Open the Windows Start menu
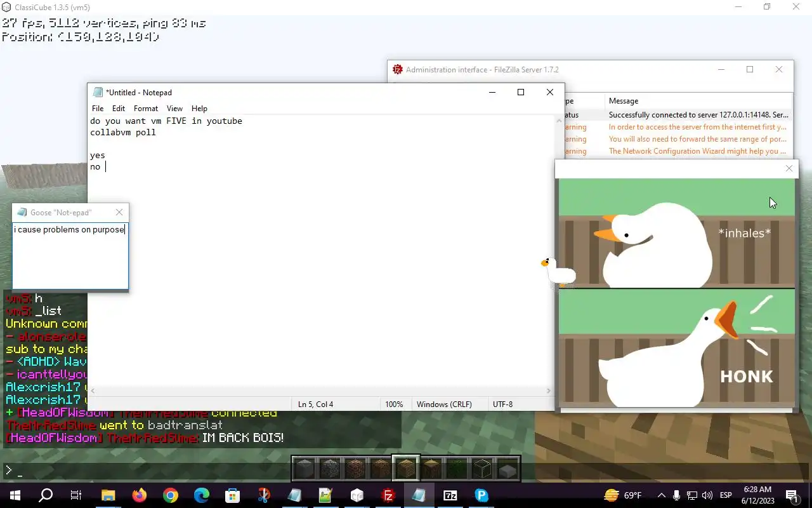 tap(14, 495)
